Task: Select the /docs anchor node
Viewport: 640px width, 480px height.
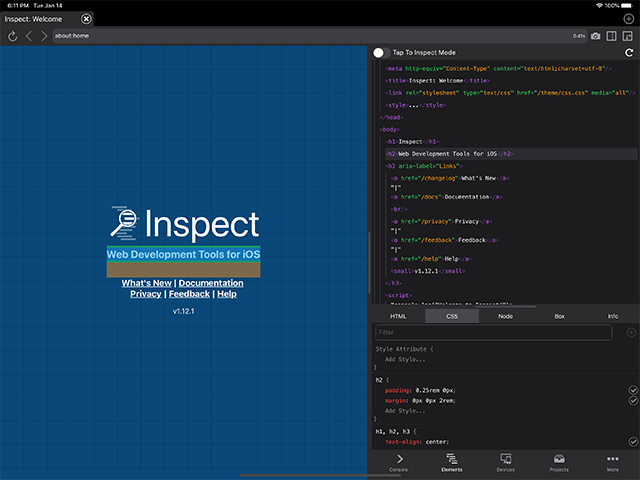Action: click(x=447, y=197)
